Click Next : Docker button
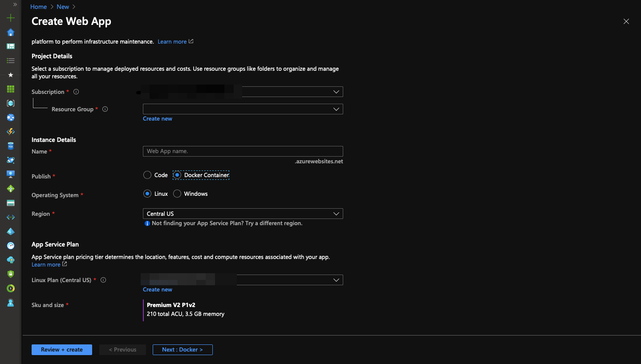This screenshot has width=641, height=364. click(x=183, y=350)
